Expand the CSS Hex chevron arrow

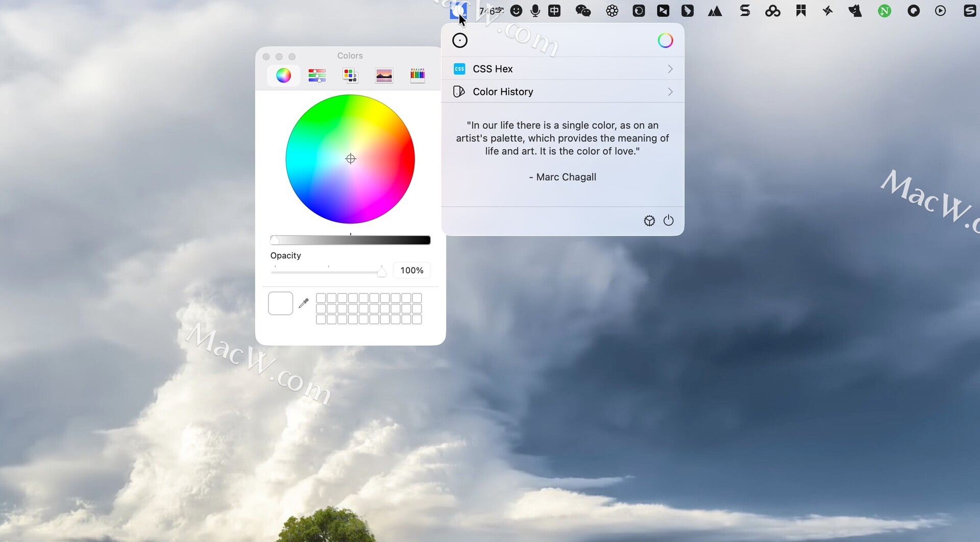[x=670, y=69]
